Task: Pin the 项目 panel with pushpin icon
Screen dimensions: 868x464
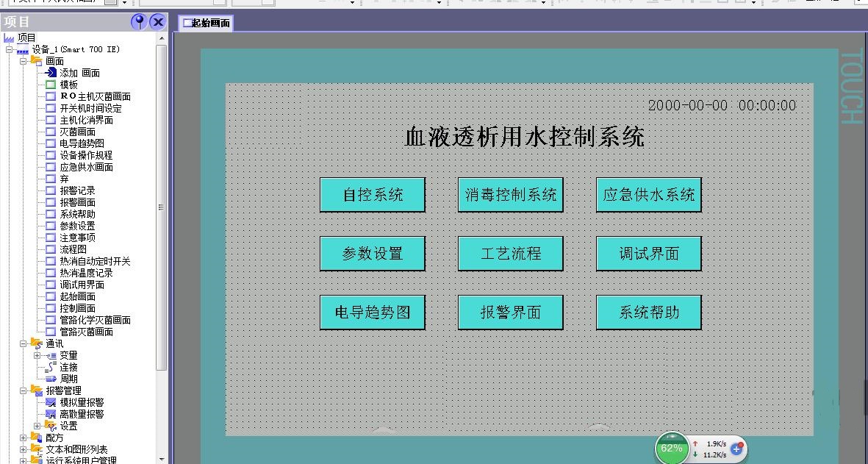Action: pos(138,22)
